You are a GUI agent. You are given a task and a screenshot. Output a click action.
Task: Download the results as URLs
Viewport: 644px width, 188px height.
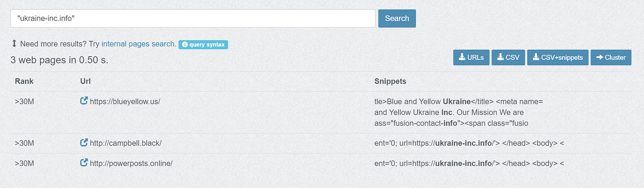471,57
